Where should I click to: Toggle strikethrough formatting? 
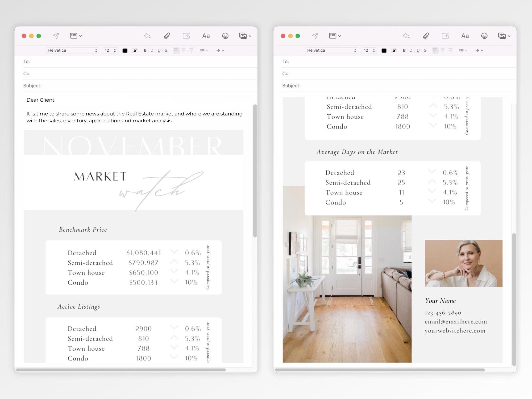166,50
